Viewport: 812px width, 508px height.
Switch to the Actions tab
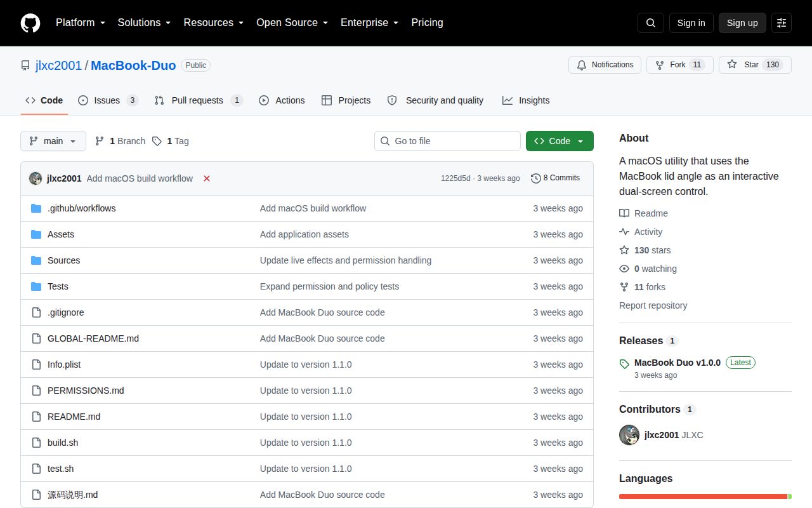[x=282, y=100]
